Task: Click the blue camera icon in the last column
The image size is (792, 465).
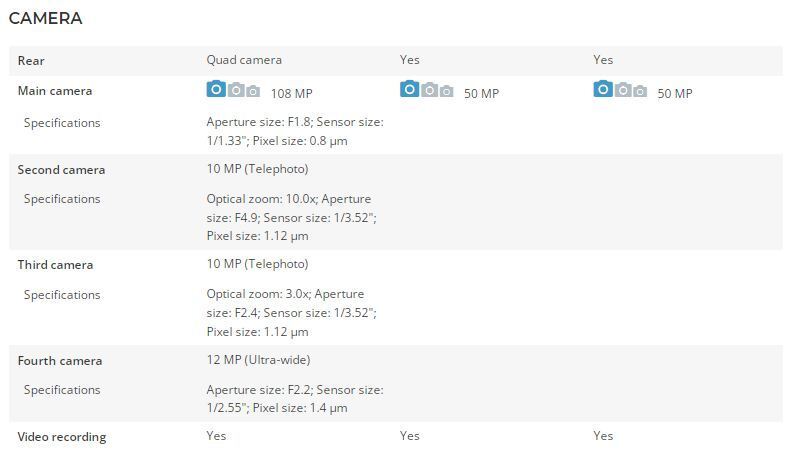Action: coord(602,90)
